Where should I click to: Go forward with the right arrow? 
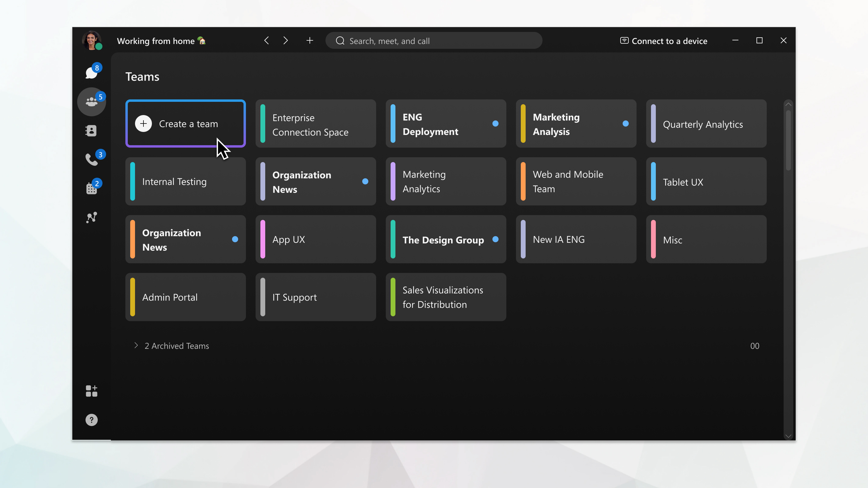point(286,40)
